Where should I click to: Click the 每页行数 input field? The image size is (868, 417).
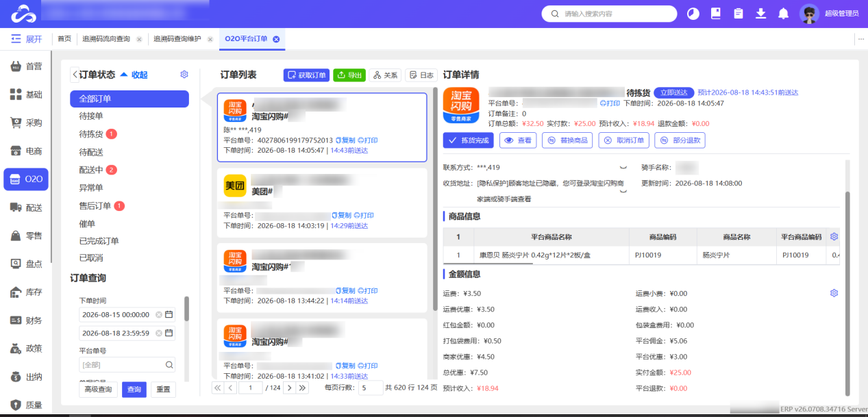(371, 388)
